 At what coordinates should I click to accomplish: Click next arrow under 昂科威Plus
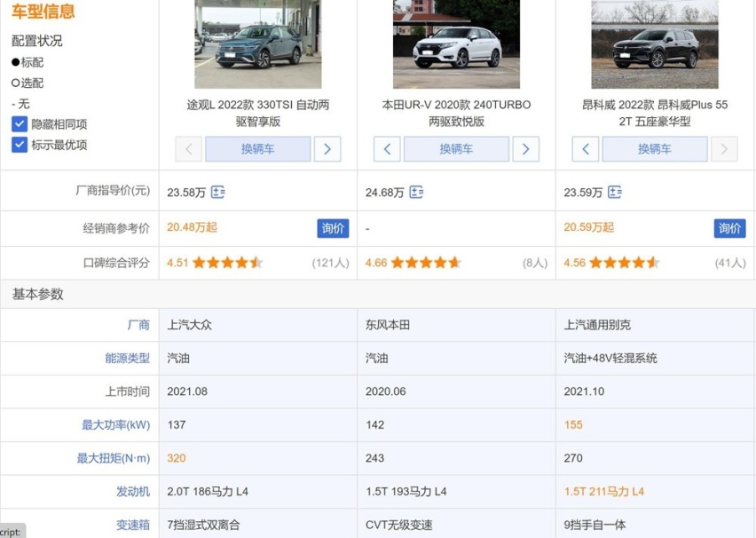tap(724, 149)
